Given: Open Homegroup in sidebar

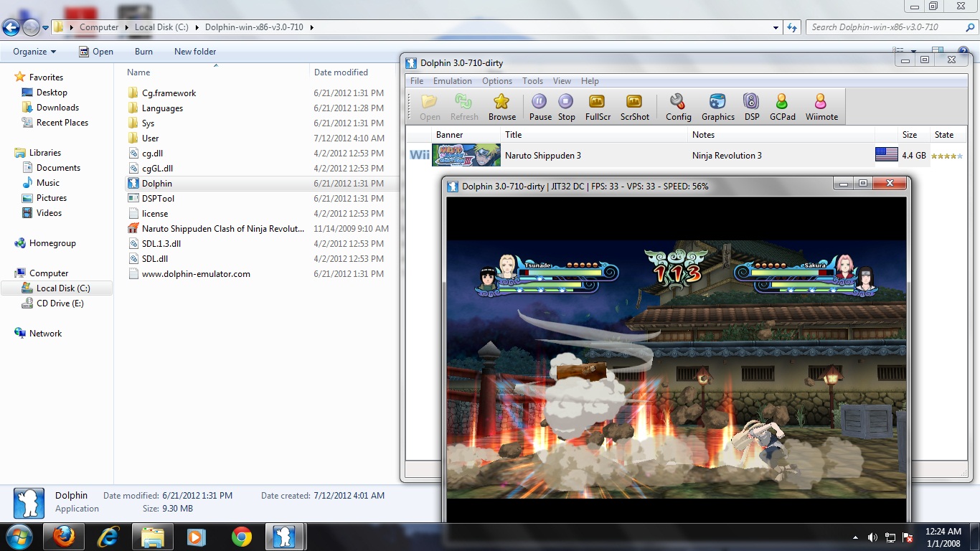Looking at the screenshot, I should [x=52, y=243].
